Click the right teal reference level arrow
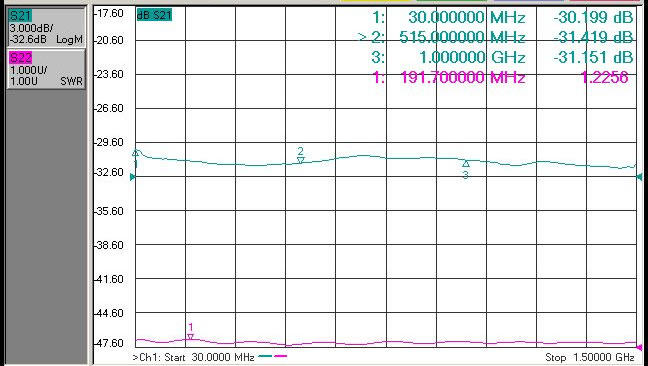648x366 pixels. (639, 177)
